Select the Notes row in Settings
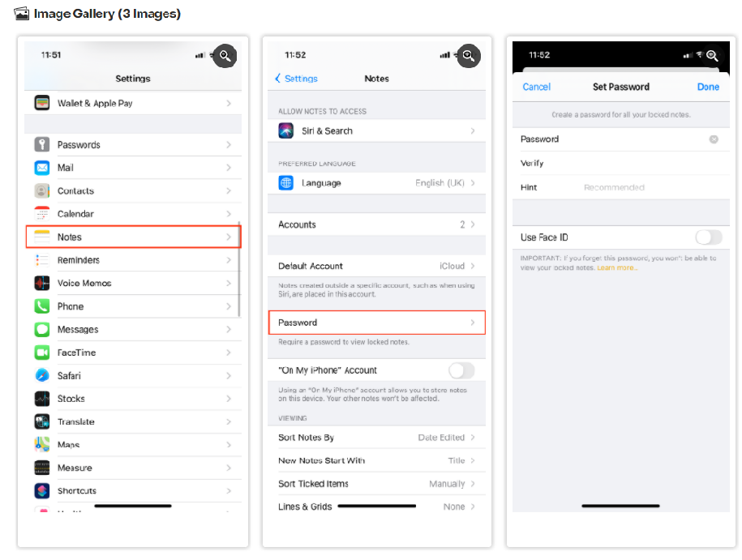This screenshot has width=742, height=560. point(134,237)
